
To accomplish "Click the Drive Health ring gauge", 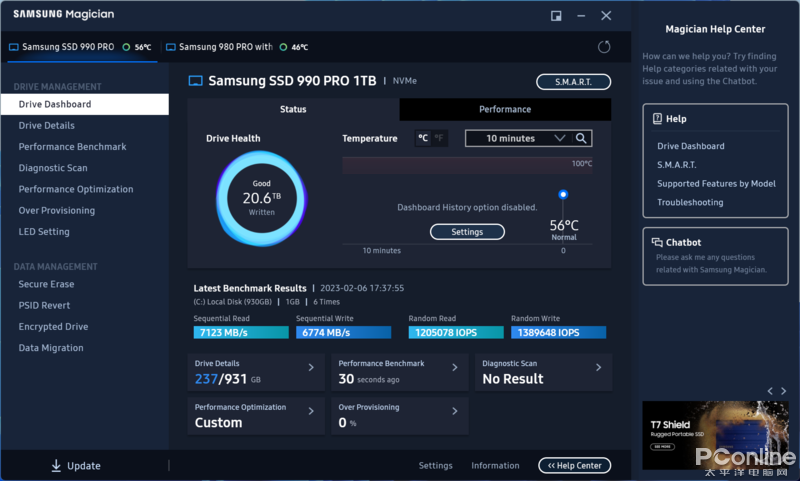I will point(261,198).
